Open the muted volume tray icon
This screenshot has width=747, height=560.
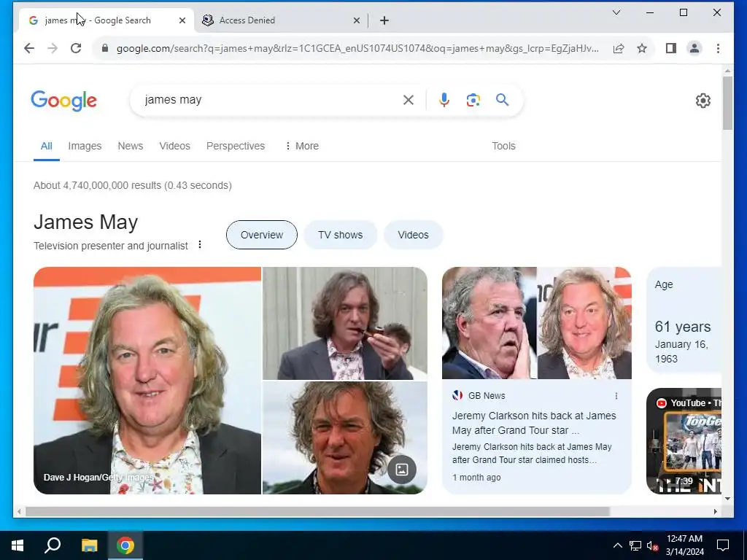tap(652, 545)
